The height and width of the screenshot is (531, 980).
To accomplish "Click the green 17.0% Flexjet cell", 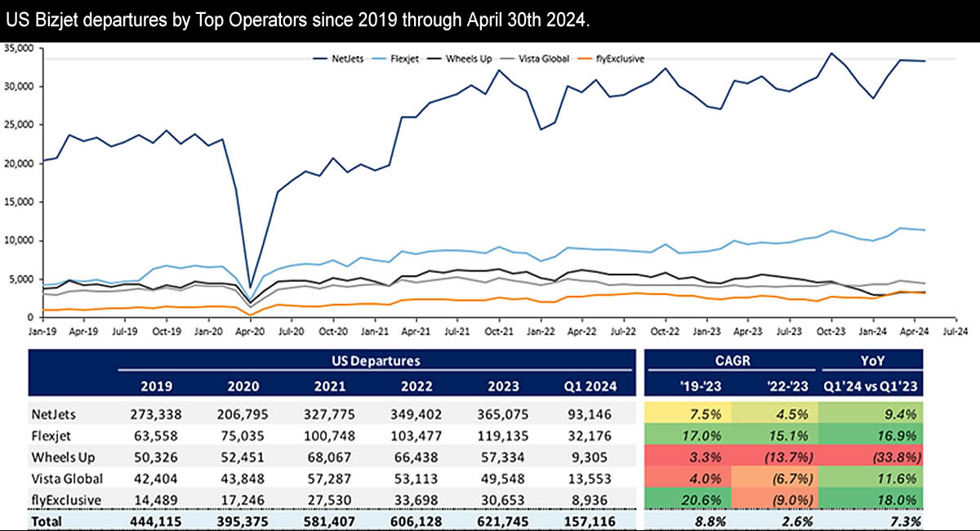I will click(x=688, y=435).
